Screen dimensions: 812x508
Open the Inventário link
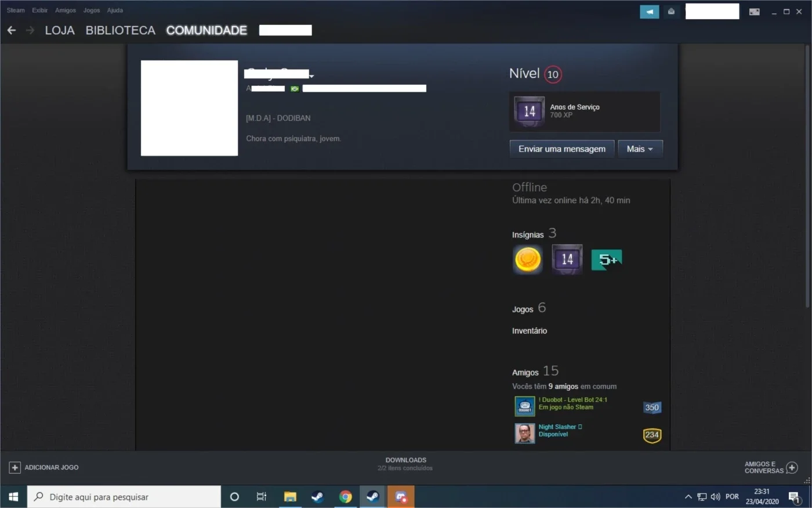coord(530,331)
